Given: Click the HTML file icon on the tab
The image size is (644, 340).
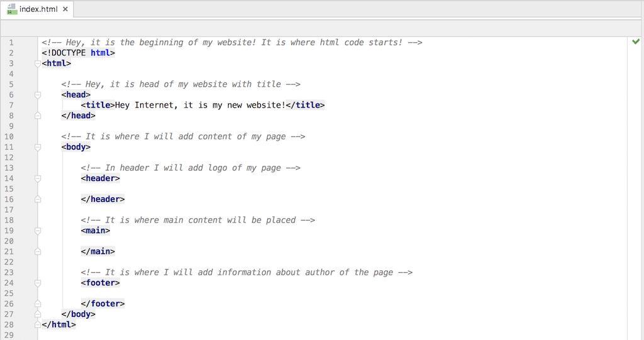Looking at the screenshot, I should [x=12, y=9].
